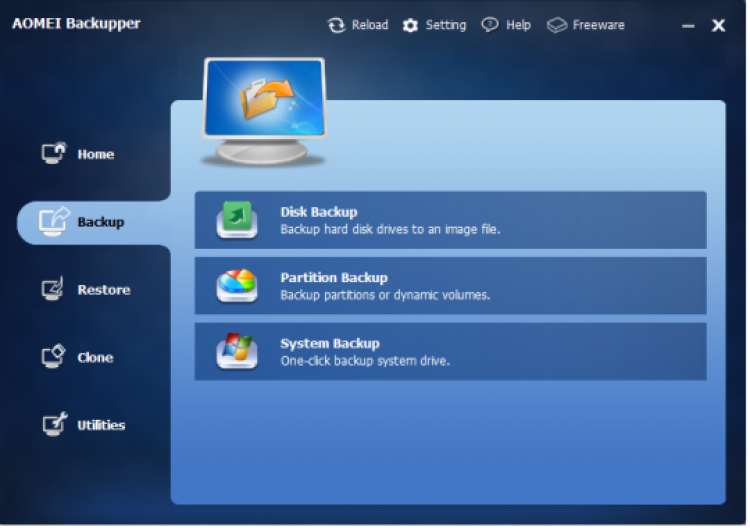The width and height of the screenshot is (750, 531).
Task: Go to the Clone tab label
Action: tap(96, 358)
